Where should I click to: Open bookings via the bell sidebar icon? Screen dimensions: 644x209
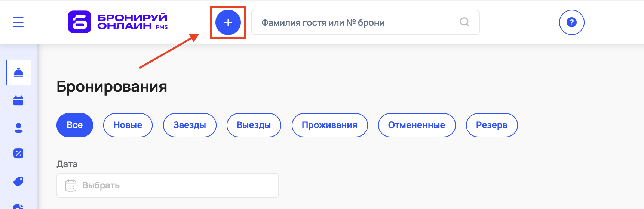coord(18,72)
